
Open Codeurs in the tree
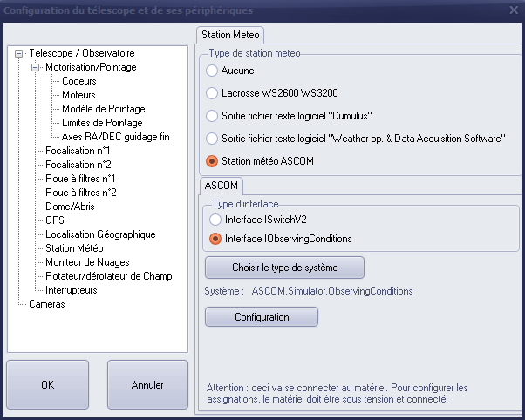[78, 81]
